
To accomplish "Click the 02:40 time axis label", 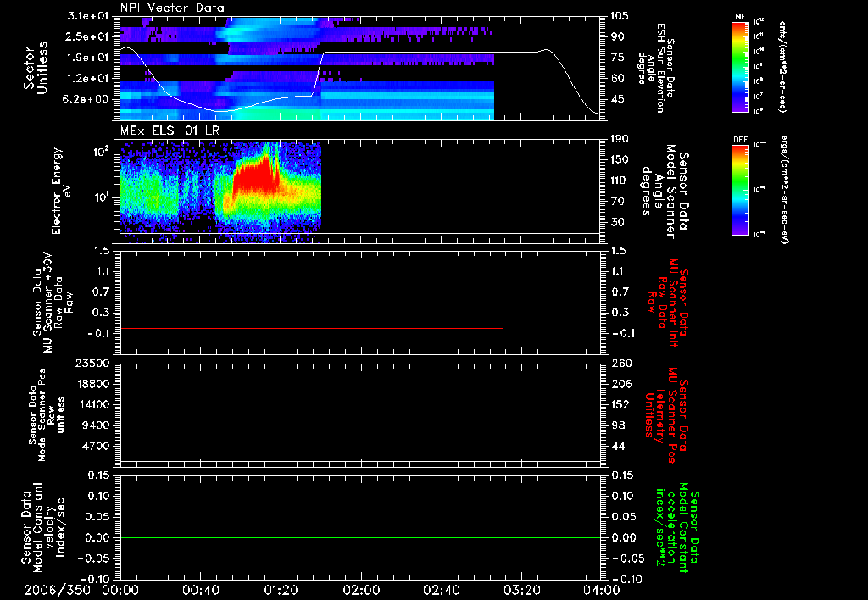I will tap(441, 591).
